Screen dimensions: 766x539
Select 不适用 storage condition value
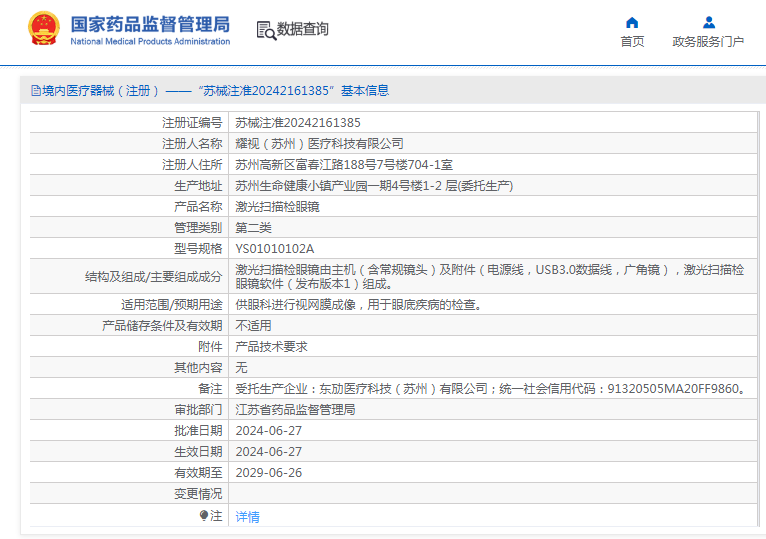(x=253, y=326)
